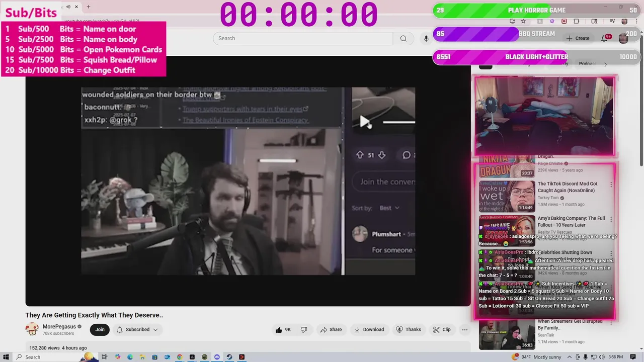The width and height of the screenshot is (644, 362).
Task: Open Discord from the taskbar
Action: [217, 357]
